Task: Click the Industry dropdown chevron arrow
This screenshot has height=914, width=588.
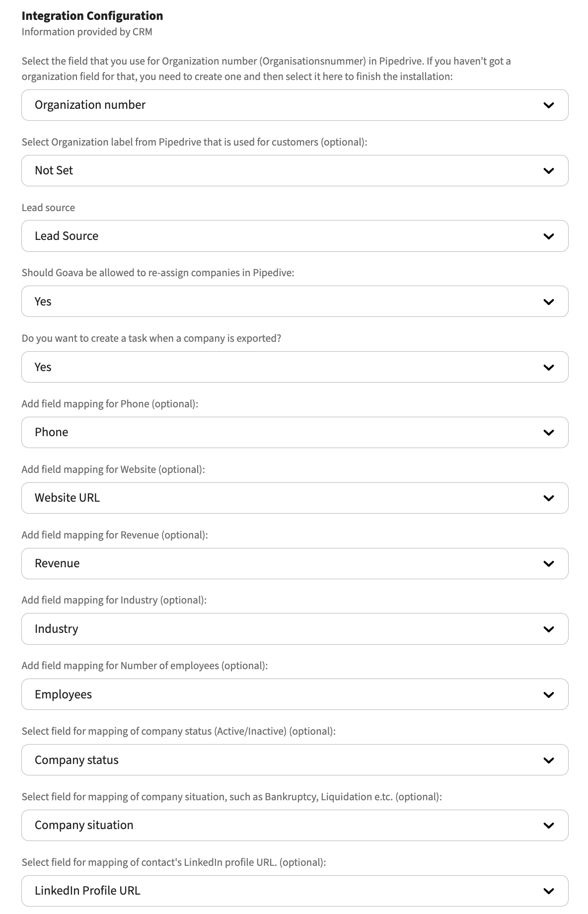Action: click(549, 629)
